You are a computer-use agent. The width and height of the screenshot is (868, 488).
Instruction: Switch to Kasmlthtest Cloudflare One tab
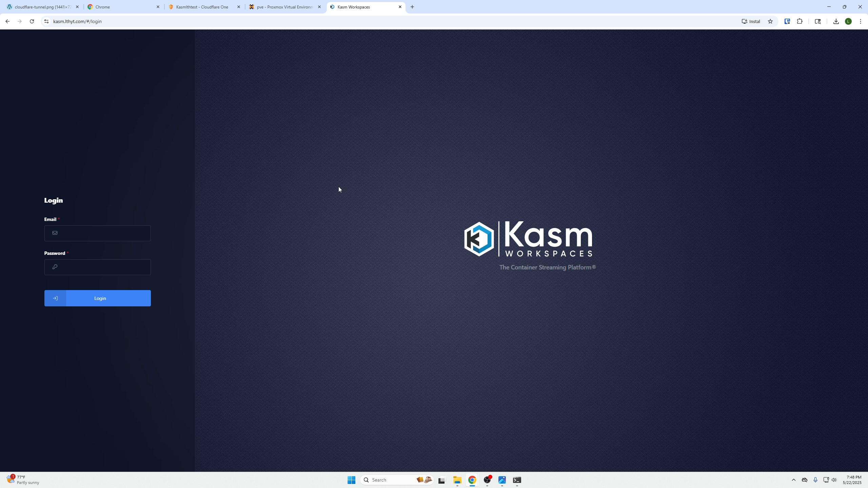[x=202, y=7]
